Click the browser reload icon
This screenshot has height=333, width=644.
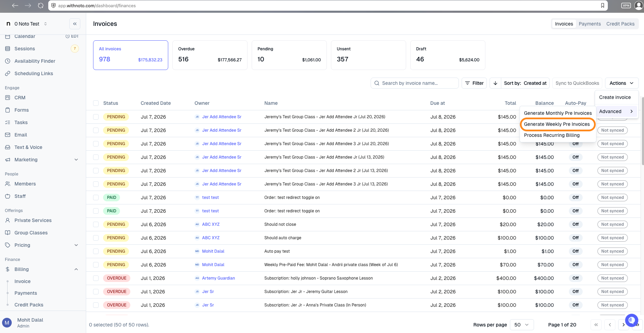[41, 6]
